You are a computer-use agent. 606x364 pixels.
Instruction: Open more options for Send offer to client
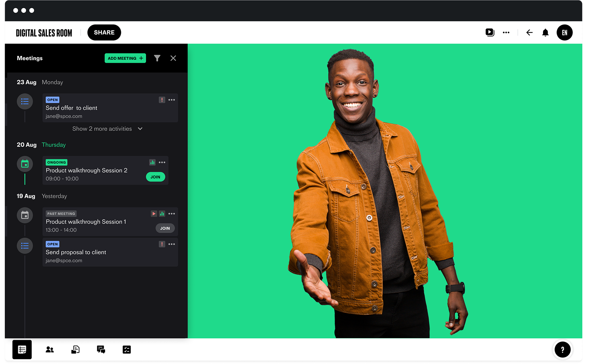pos(172,100)
